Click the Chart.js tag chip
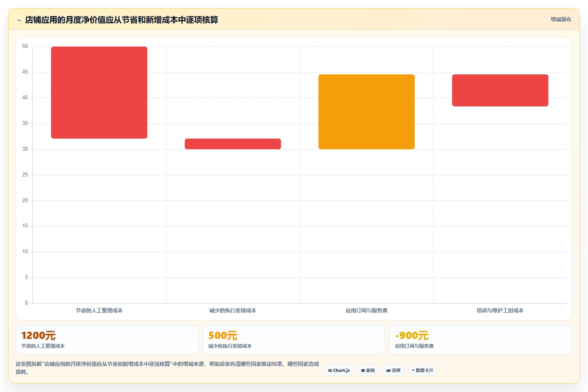588x392 pixels. [339, 370]
